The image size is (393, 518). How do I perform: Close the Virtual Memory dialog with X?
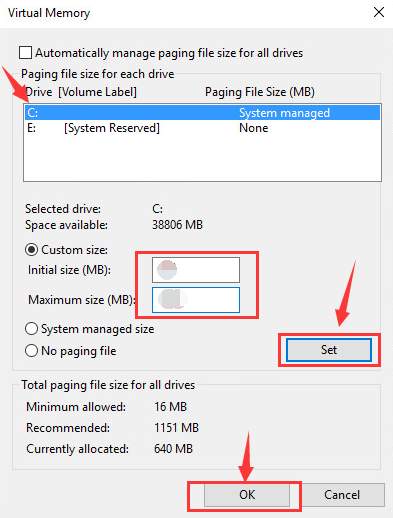tap(379, 13)
